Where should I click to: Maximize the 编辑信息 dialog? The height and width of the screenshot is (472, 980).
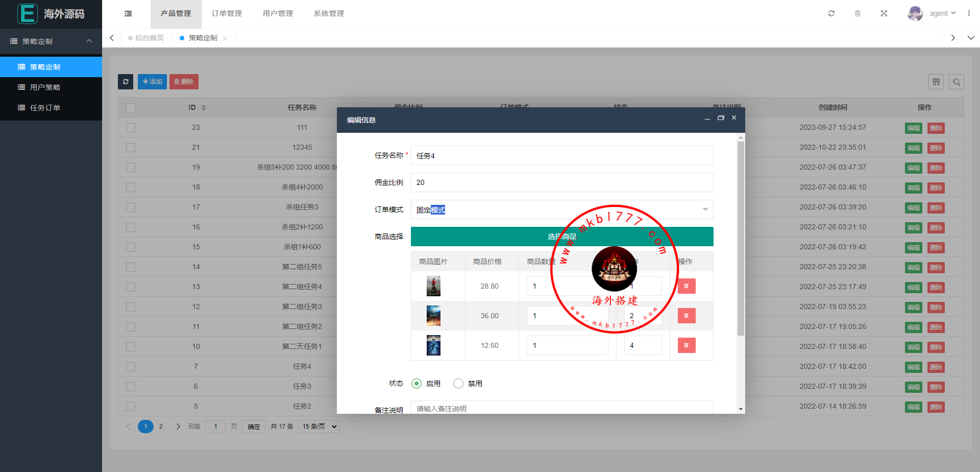tap(721, 118)
